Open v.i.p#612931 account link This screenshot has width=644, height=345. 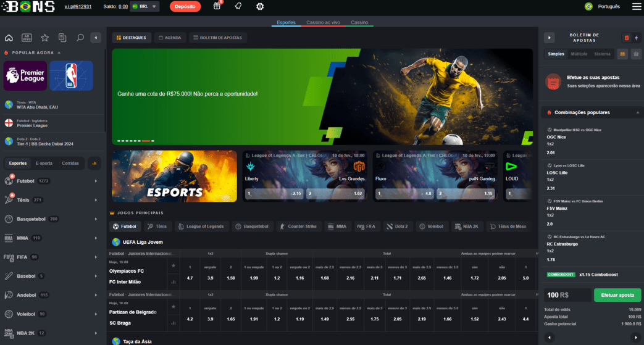point(78,7)
